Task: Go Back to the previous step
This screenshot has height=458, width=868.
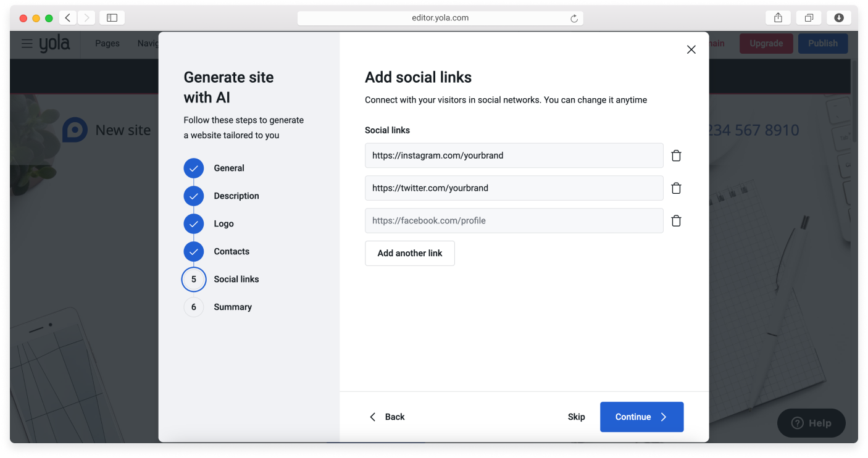Action: 387,417
